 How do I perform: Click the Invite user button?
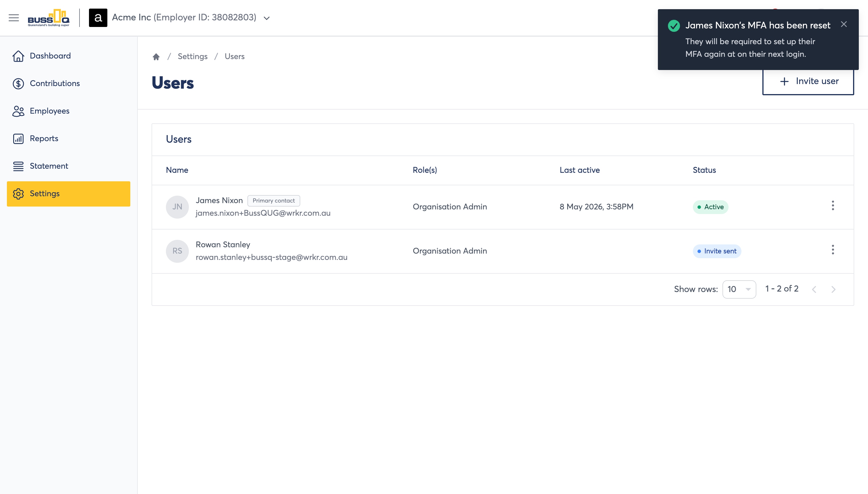[808, 81]
